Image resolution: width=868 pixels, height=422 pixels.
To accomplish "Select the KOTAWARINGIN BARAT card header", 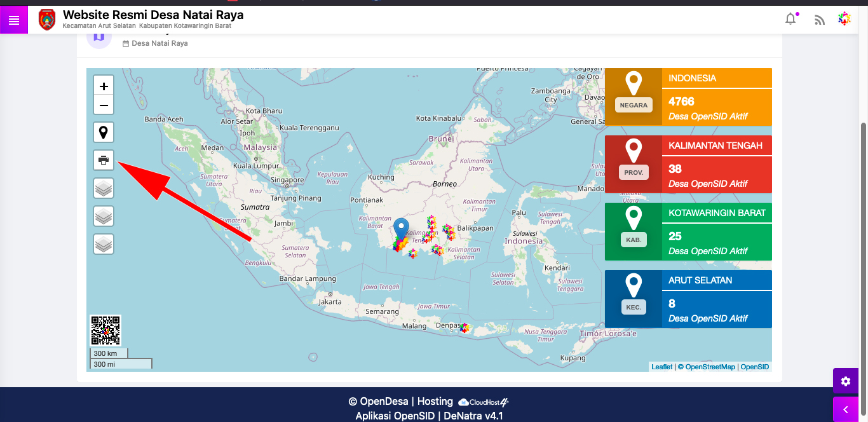I will 717,213.
